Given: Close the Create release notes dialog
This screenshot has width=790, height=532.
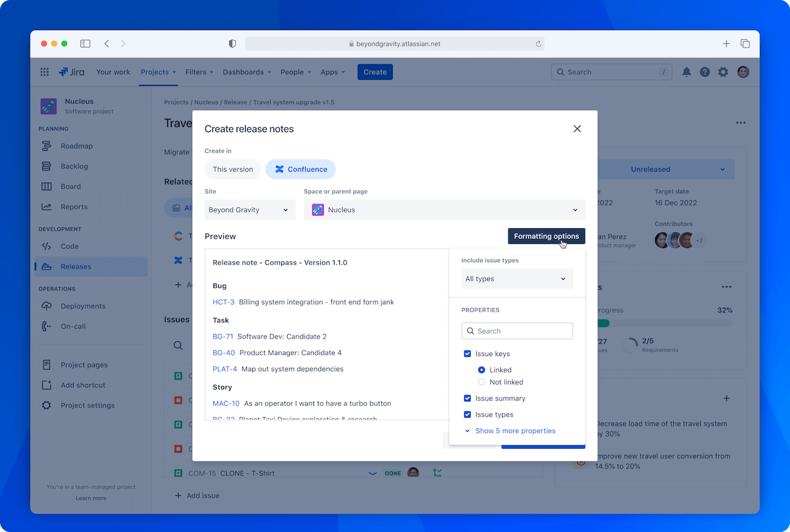Looking at the screenshot, I should (577, 129).
